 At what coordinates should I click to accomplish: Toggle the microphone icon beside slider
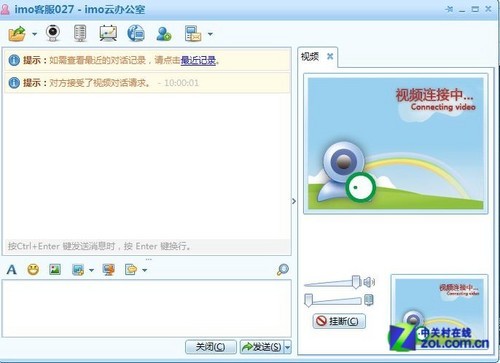click(369, 300)
